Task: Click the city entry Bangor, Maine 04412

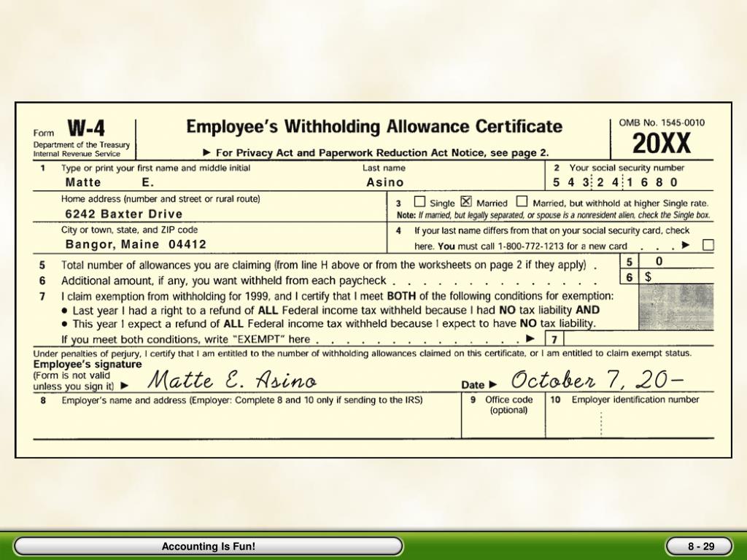Action: click(x=136, y=244)
